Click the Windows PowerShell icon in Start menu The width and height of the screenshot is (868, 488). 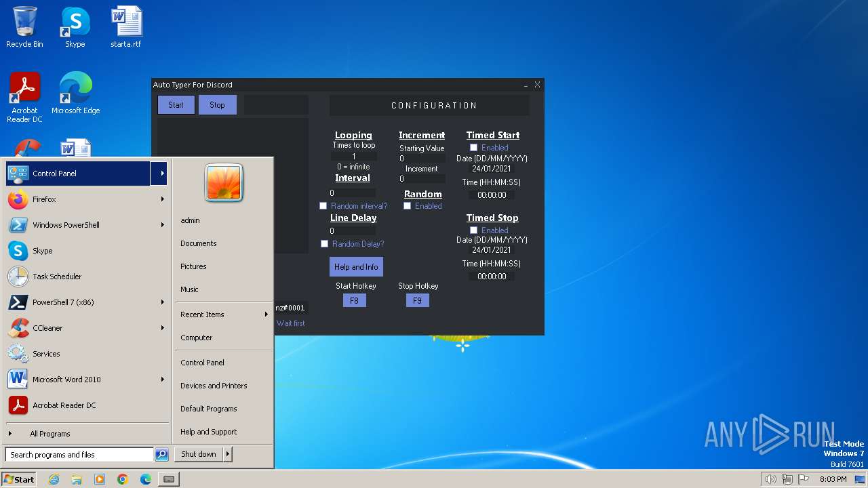click(x=18, y=225)
